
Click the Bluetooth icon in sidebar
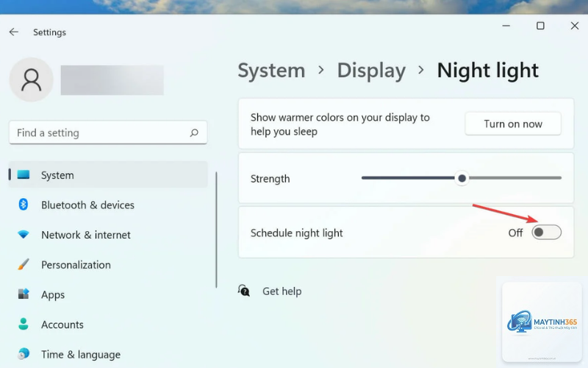coord(24,205)
